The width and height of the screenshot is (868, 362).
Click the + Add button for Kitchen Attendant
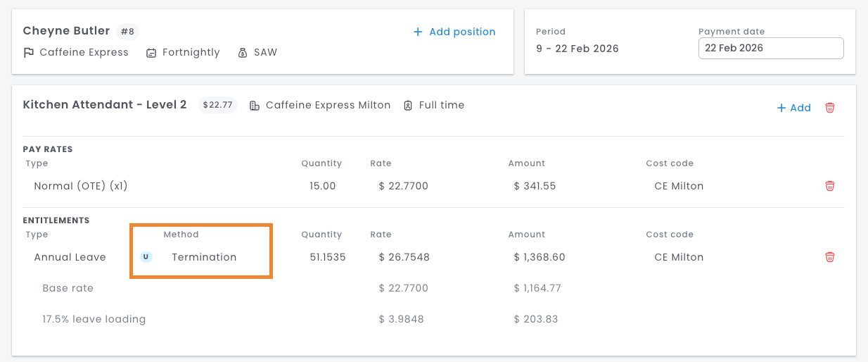coord(794,108)
